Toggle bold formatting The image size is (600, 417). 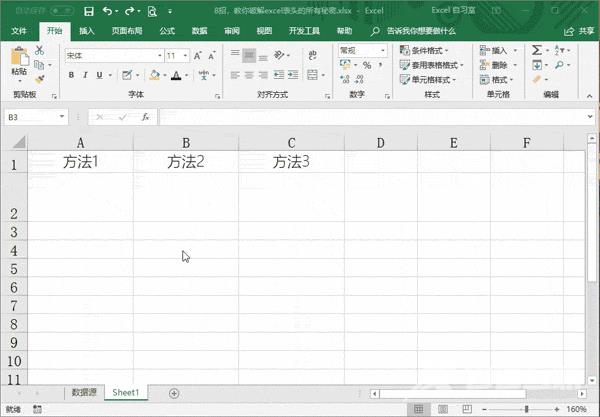(x=71, y=75)
